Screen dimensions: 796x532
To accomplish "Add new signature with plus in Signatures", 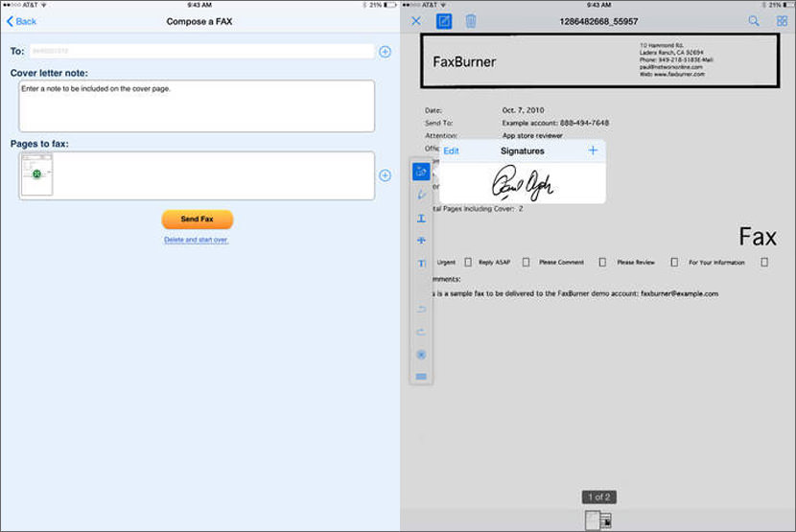I will click(x=593, y=150).
